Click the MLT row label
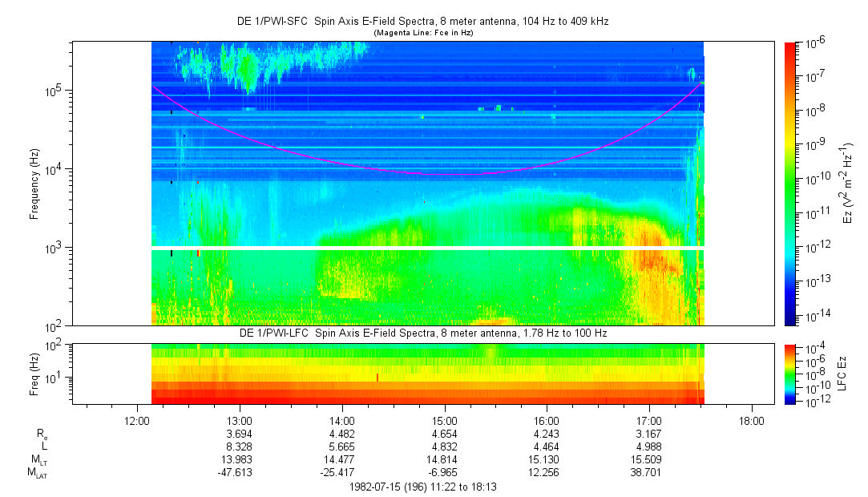The height and width of the screenshot is (497, 868). coord(38,460)
